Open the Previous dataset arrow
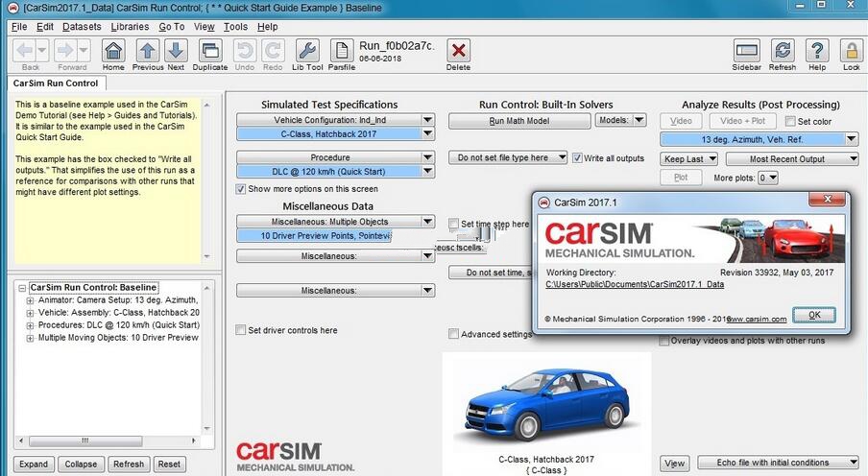Screen dimensions: 868x476 [x=147, y=51]
